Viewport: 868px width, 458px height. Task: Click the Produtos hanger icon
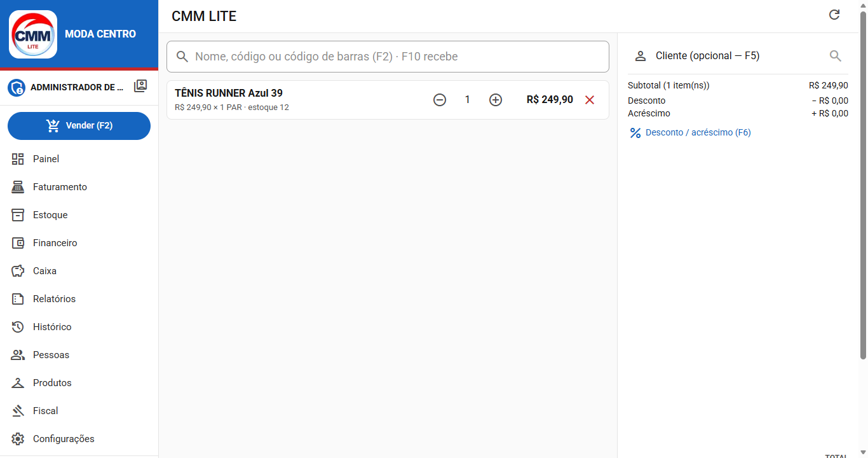(18, 383)
